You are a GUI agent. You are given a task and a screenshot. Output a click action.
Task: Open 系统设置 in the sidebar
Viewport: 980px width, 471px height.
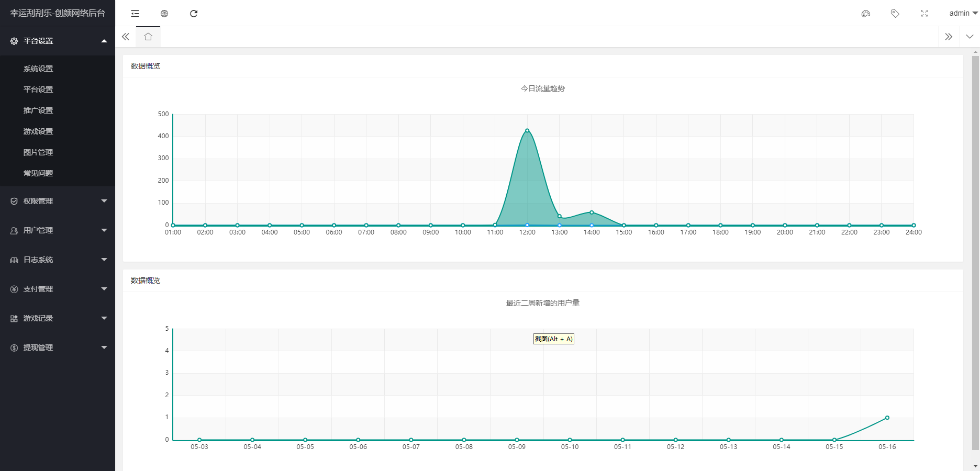[x=38, y=69]
